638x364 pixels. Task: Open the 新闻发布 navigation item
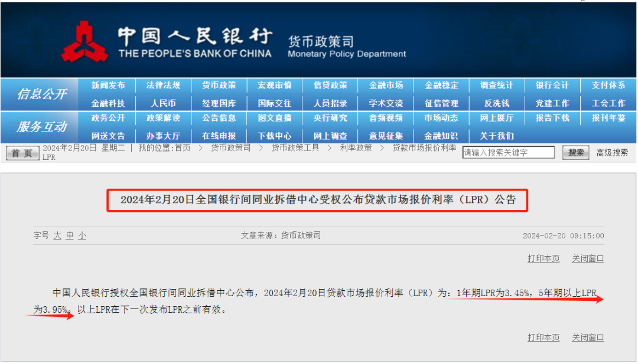pyautogui.click(x=108, y=85)
